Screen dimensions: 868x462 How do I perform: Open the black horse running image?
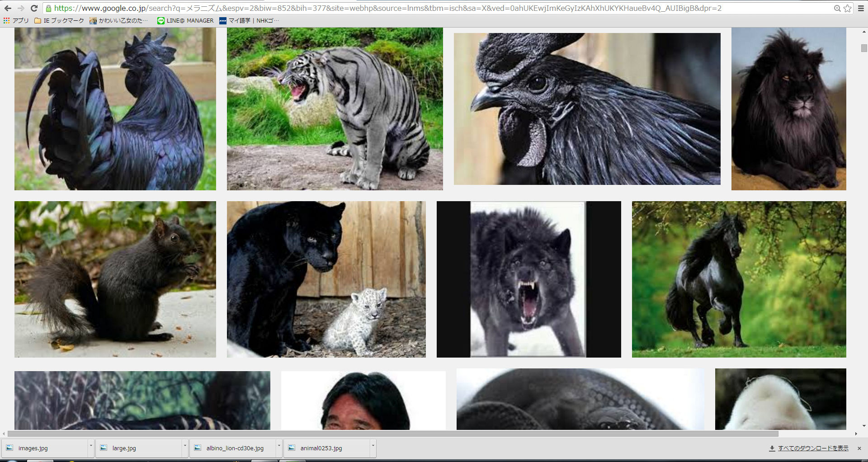(739, 279)
